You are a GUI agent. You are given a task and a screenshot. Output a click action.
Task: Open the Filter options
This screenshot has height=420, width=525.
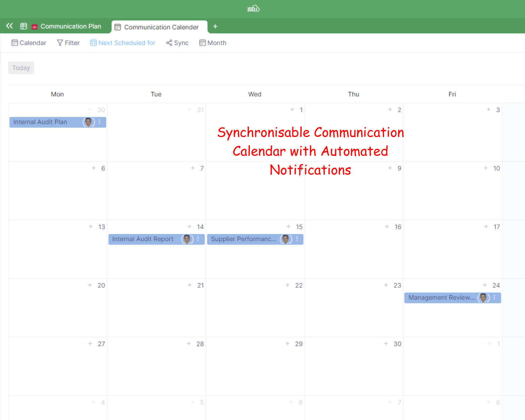68,43
